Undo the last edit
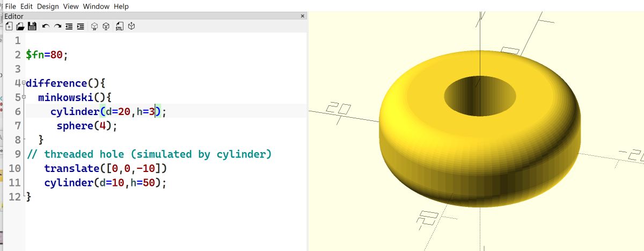644x251 pixels. click(46, 26)
